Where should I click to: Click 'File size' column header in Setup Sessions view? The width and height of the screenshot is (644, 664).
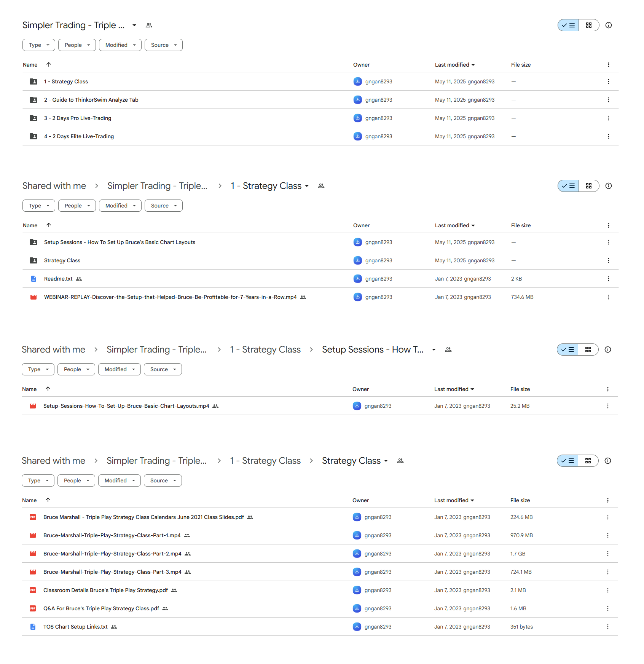pyautogui.click(x=520, y=389)
